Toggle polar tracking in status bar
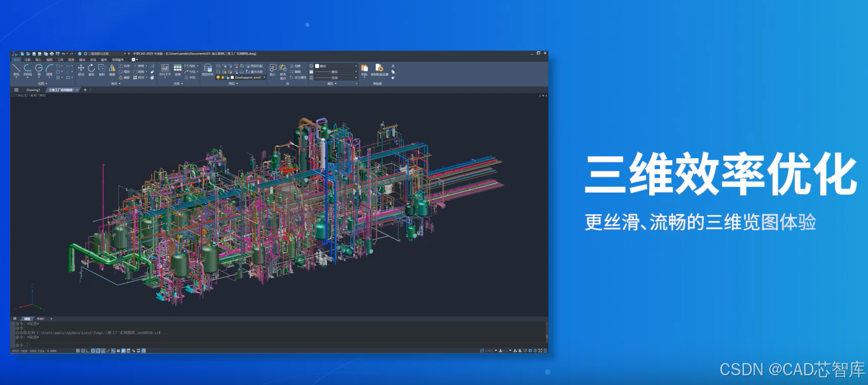This screenshot has width=868, height=385. click(x=93, y=351)
